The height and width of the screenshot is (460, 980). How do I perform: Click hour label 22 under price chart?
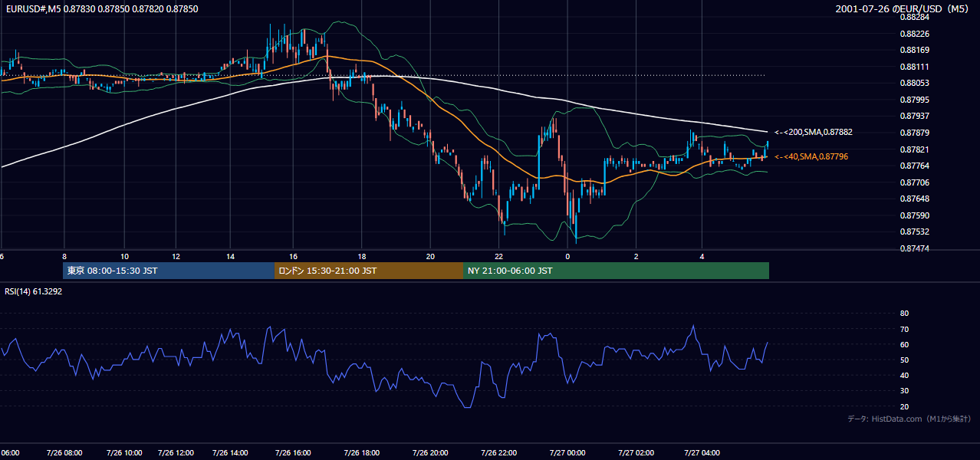click(x=498, y=256)
